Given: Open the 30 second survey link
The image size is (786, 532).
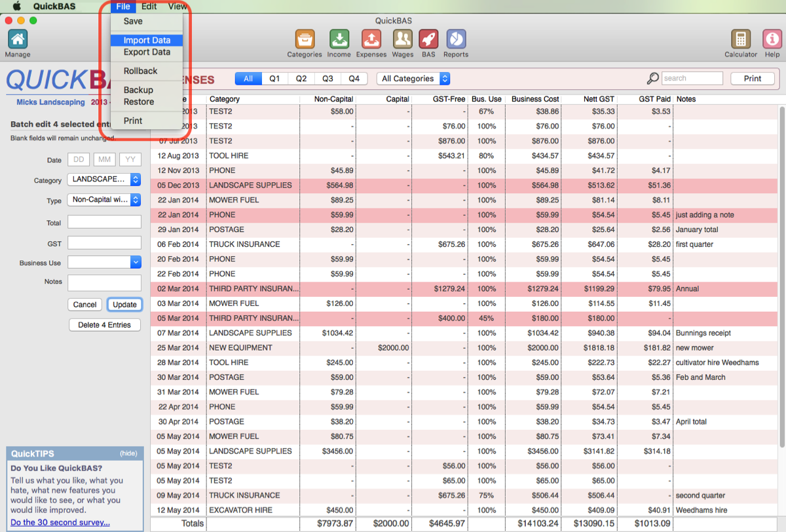Looking at the screenshot, I should coord(60,522).
